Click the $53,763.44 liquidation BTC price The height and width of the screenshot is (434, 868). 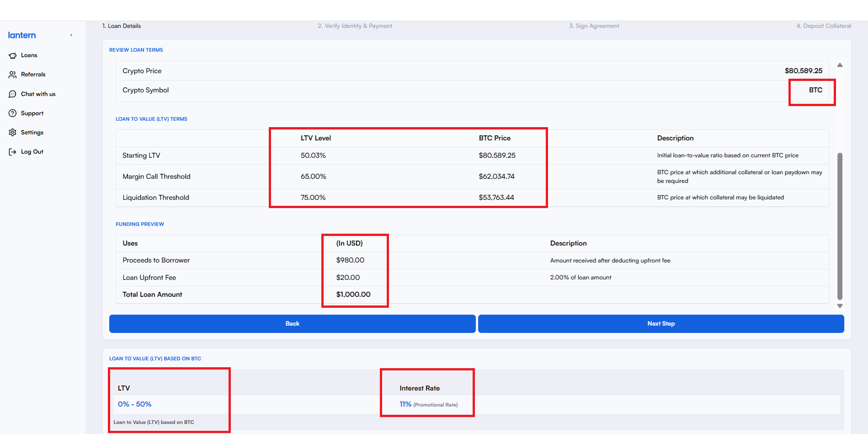point(496,198)
